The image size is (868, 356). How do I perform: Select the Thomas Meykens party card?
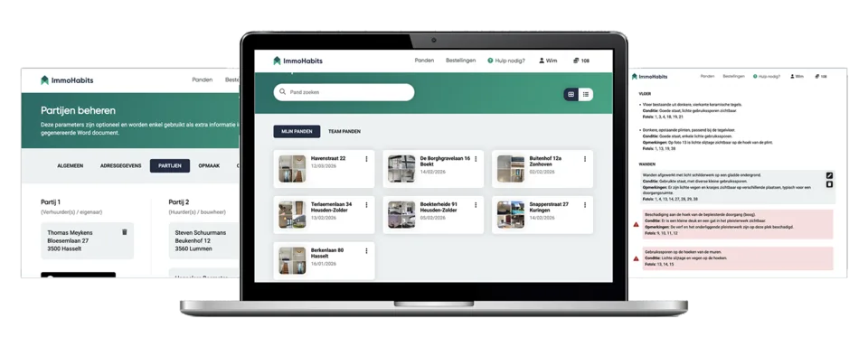coord(88,240)
